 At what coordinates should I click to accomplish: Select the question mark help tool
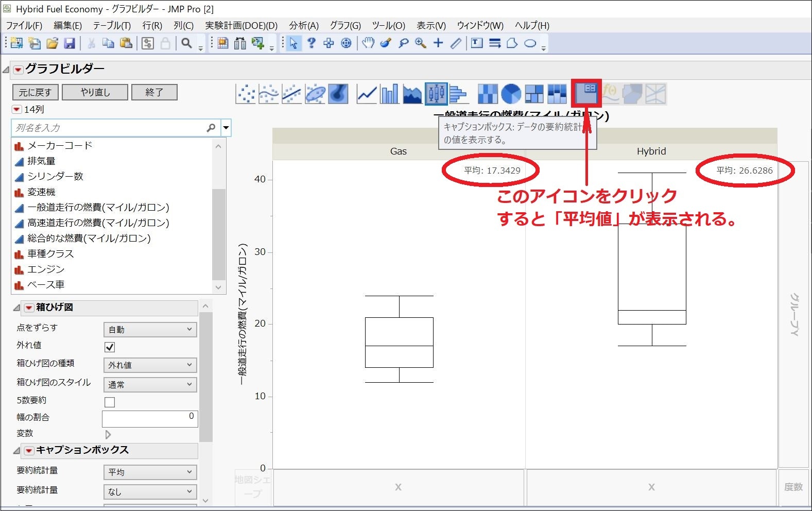click(x=311, y=43)
